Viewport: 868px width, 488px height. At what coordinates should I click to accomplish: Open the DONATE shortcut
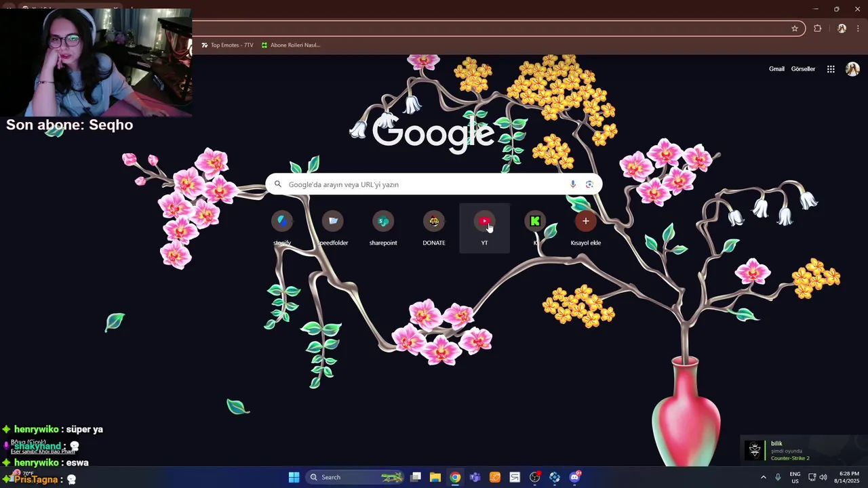[434, 228]
